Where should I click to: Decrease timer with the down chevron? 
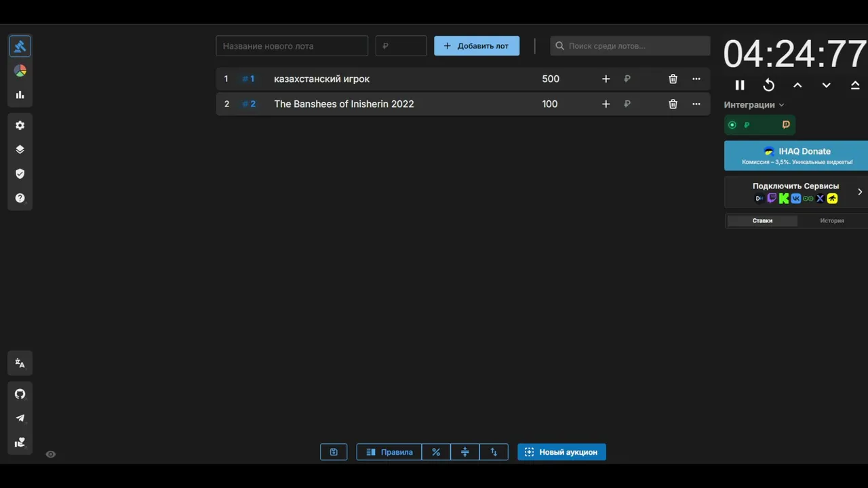click(826, 85)
